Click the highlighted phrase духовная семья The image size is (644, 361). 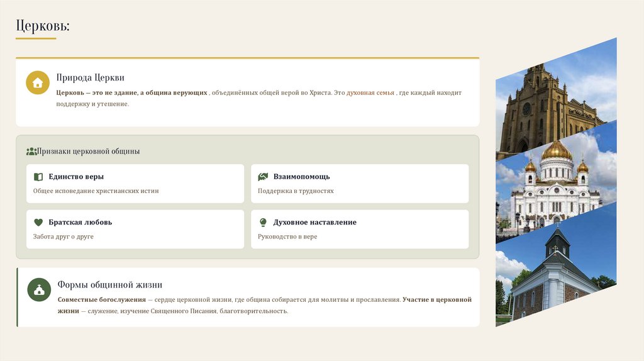370,93
